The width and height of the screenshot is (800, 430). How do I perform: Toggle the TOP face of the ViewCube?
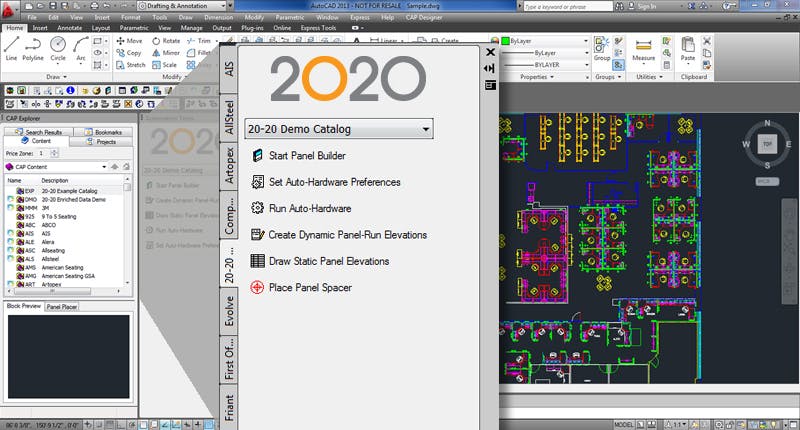point(767,144)
